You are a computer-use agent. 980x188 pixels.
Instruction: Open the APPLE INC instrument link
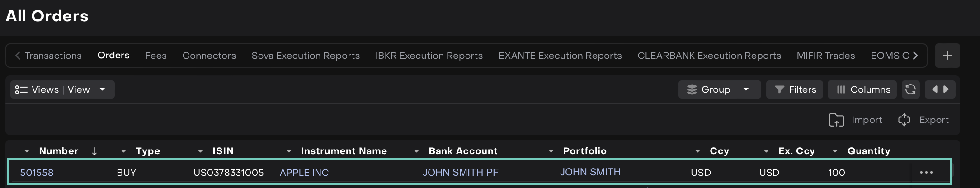tap(304, 173)
